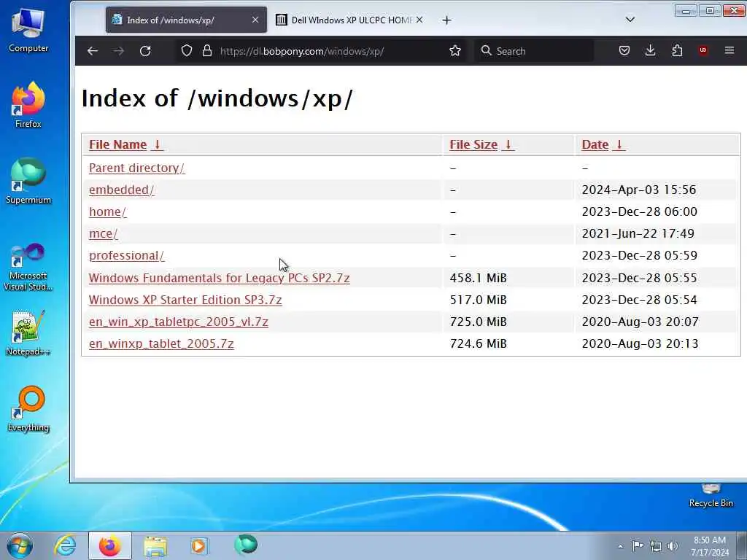Launch Internet Explorer from taskbar

65,545
